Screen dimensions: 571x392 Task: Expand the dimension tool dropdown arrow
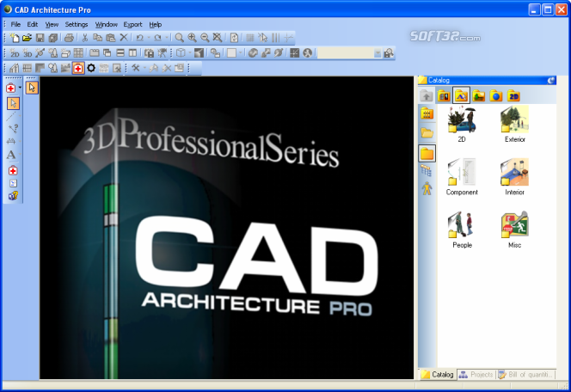[20, 141]
